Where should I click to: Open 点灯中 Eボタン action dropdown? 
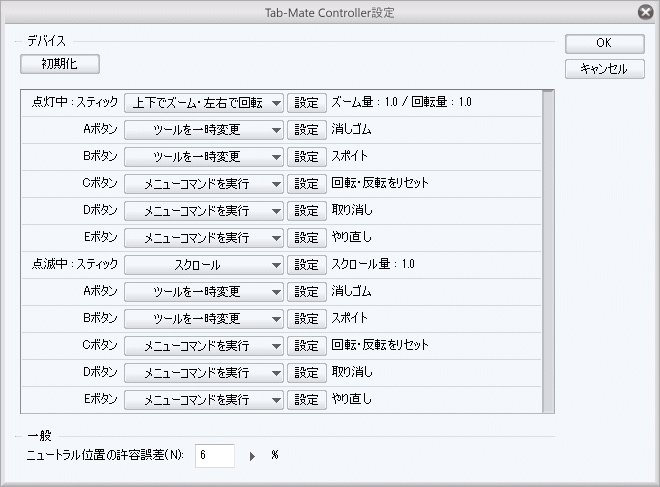(204, 238)
